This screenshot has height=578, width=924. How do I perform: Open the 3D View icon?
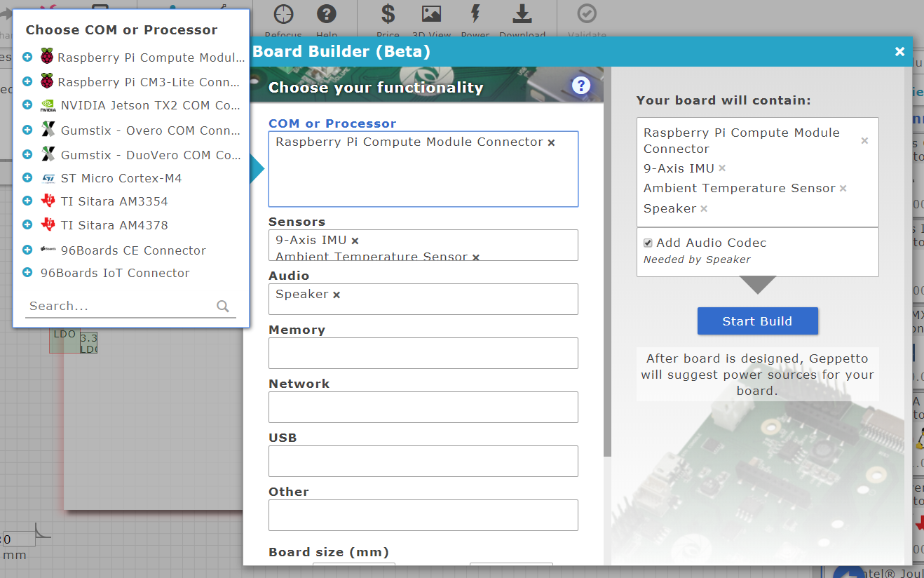point(430,14)
